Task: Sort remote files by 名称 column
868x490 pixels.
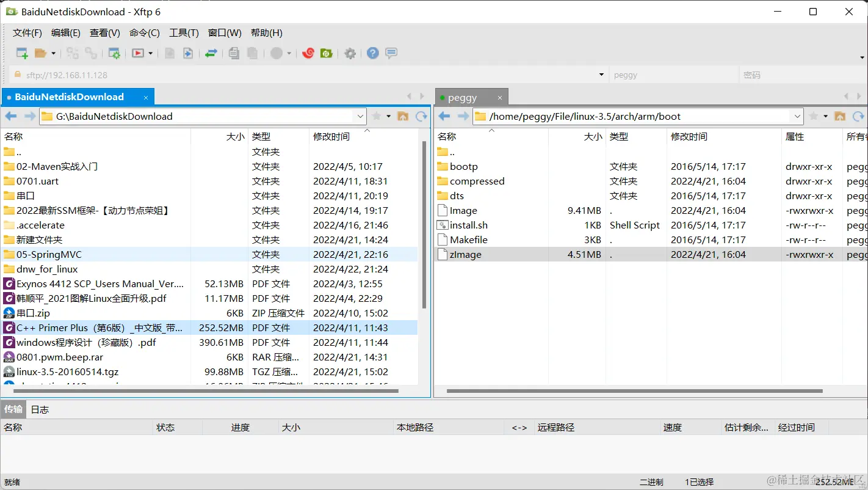Action: (491, 136)
